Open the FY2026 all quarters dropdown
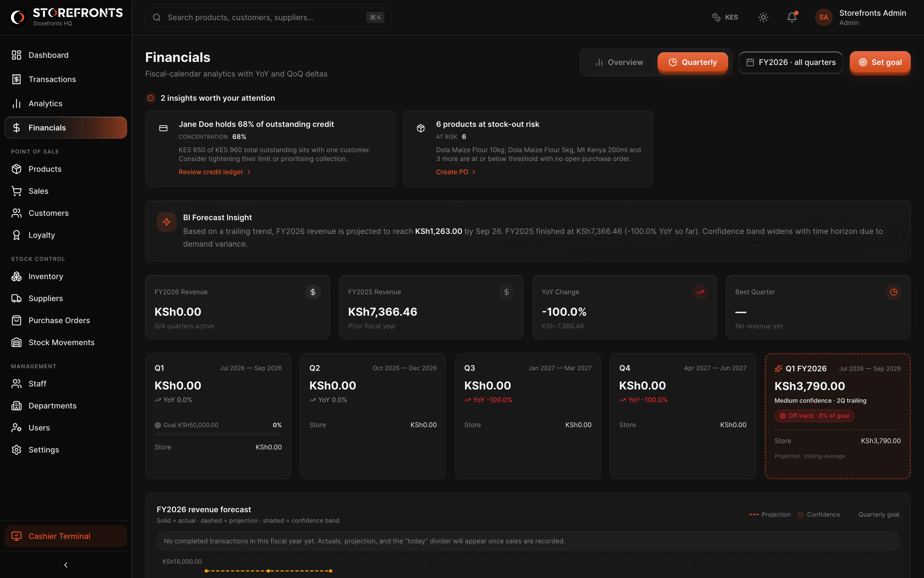The height and width of the screenshot is (578, 924). pyautogui.click(x=791, y=62)
